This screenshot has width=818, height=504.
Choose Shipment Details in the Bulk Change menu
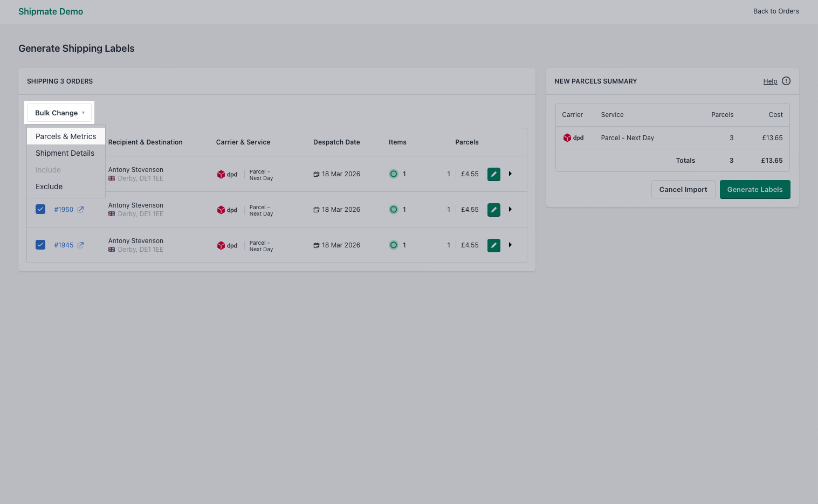point(65,153)
